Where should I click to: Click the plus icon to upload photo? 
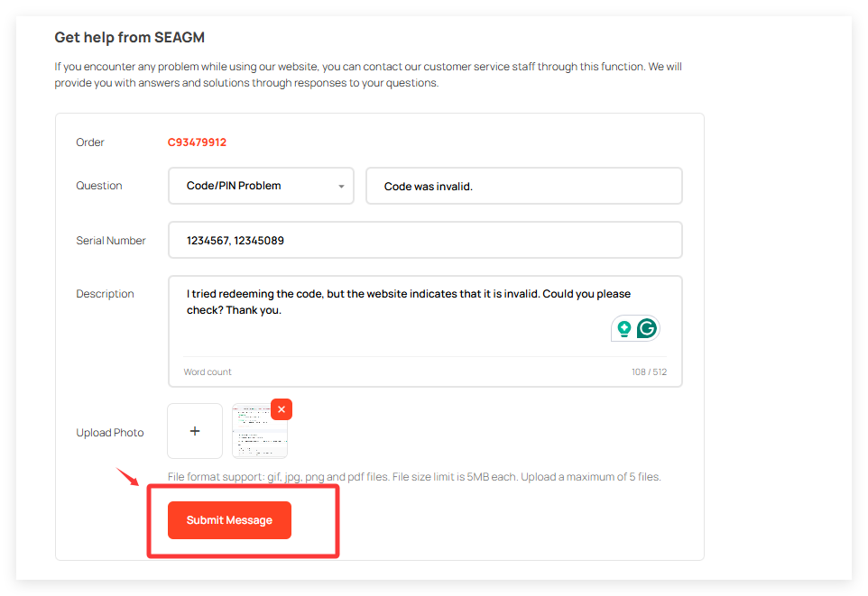pyautogui.click(x=195, y=431)
